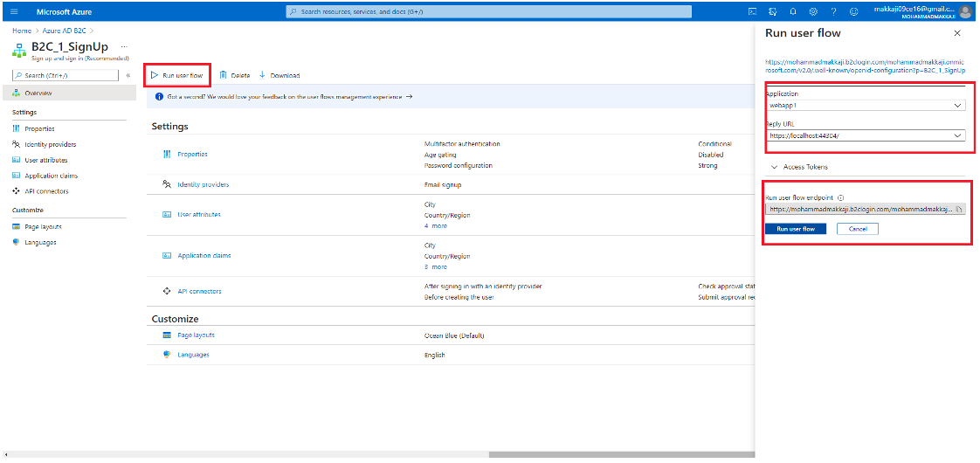The width and height of the screenshot is (980, 463).
Task: Select Overview in the sidebar
Action: 68,93
